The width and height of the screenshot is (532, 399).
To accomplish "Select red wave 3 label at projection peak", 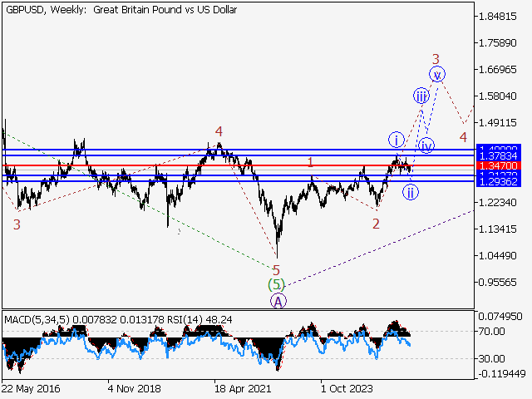I will [x=435, y=59].
